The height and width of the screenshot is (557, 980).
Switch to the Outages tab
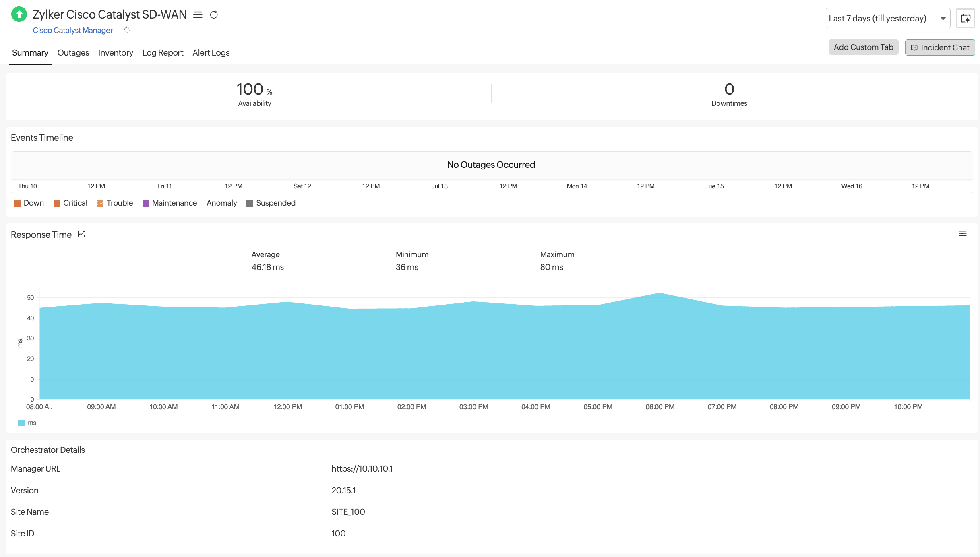[73, 52]
